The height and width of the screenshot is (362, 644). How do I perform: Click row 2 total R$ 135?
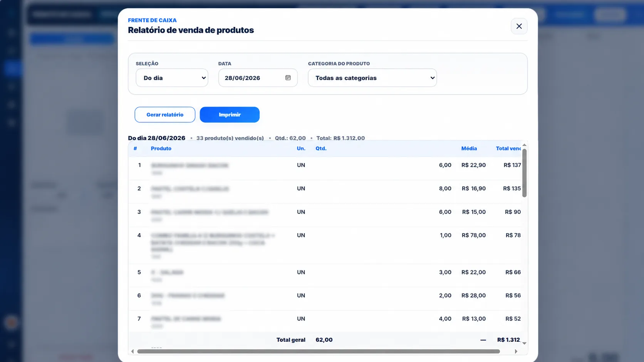click(x=512, y=189)
